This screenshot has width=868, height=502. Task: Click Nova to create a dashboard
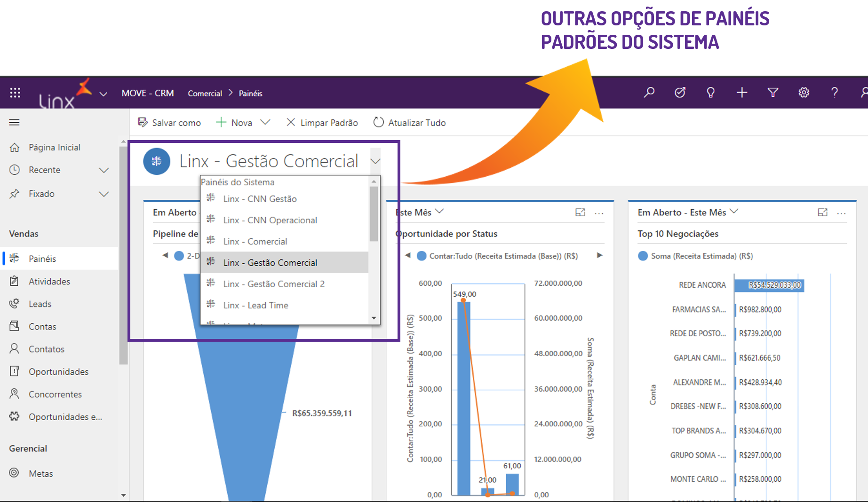(234, 122)
